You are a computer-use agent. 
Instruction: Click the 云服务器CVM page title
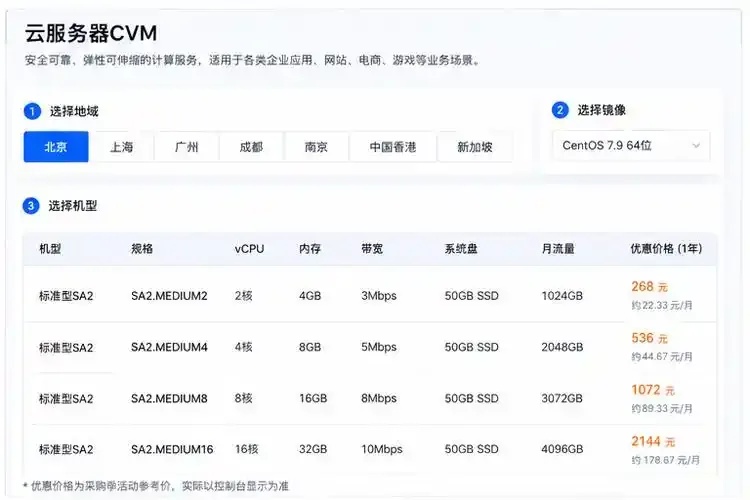point(91,33)
